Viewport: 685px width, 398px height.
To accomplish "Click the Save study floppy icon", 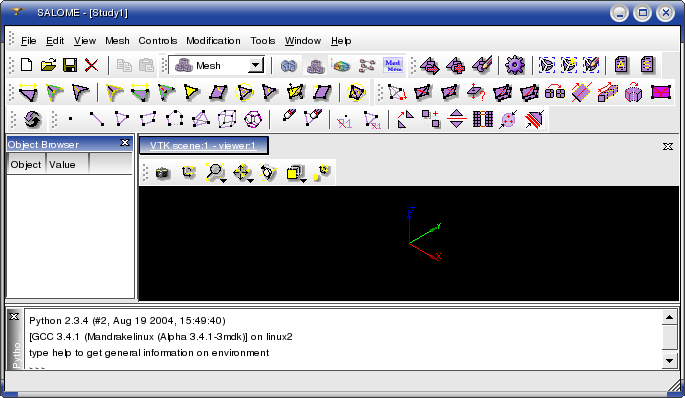I will (70, 66).
